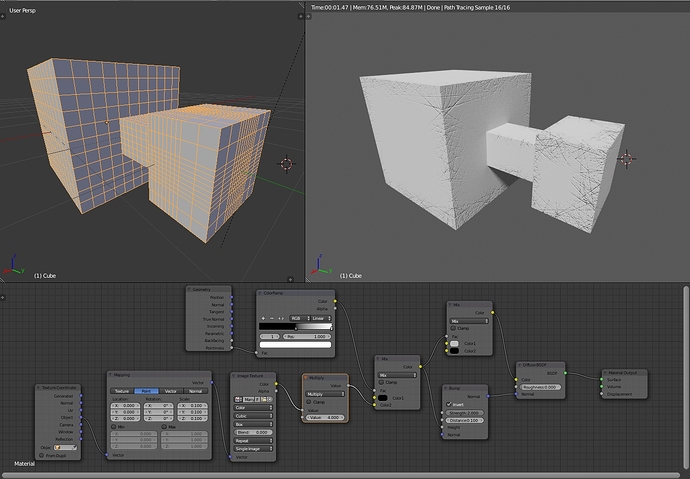690x479 pixels.
Task: Click the Surface input socket on Material Output node
Action: [x=602, y=380]
